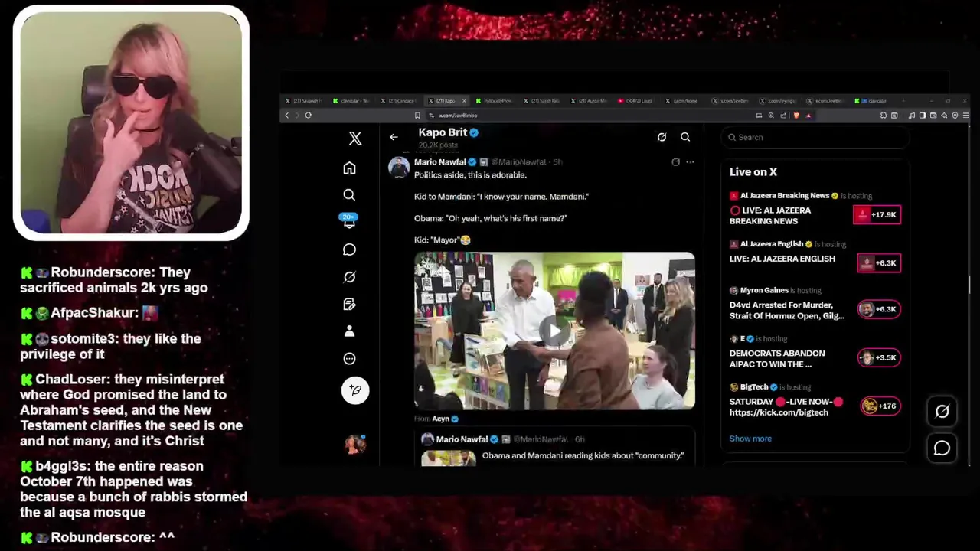Open Profile person icon in X sidebar
The height and width of the screenshot is (551, 980).
point(349,331)
